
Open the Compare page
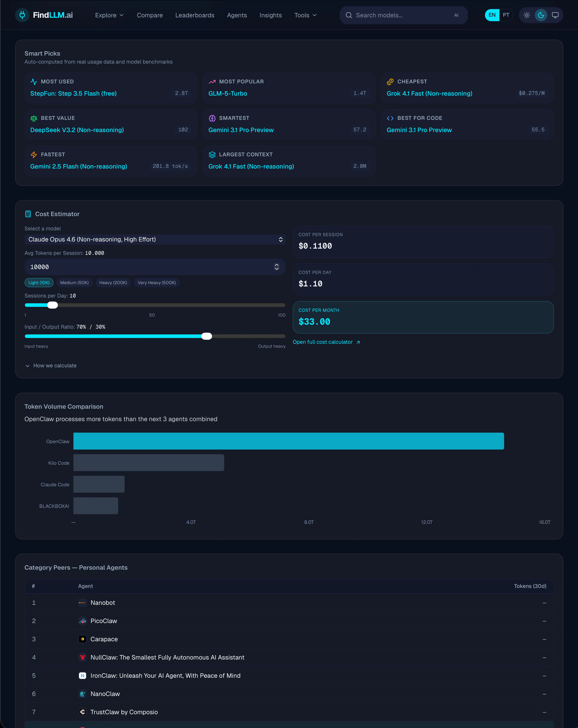coord(150,15)
